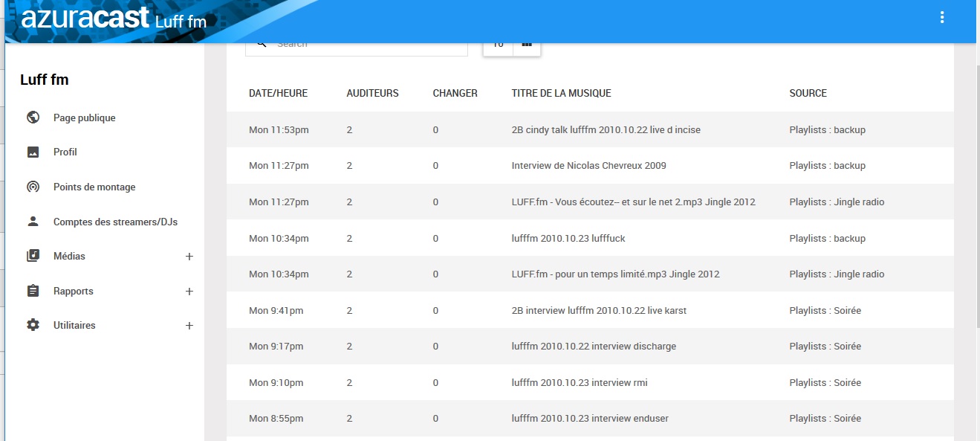980x441 pixels.
Task: Select the streamers/DJs person icon
Action: 33,220
